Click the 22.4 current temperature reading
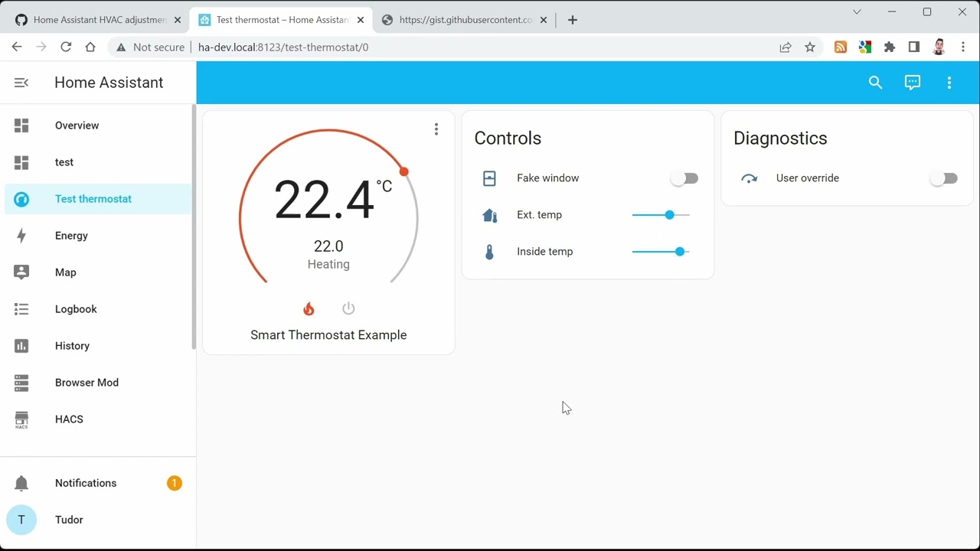Viewport: 980px width, 551px height. coord(333,199)
